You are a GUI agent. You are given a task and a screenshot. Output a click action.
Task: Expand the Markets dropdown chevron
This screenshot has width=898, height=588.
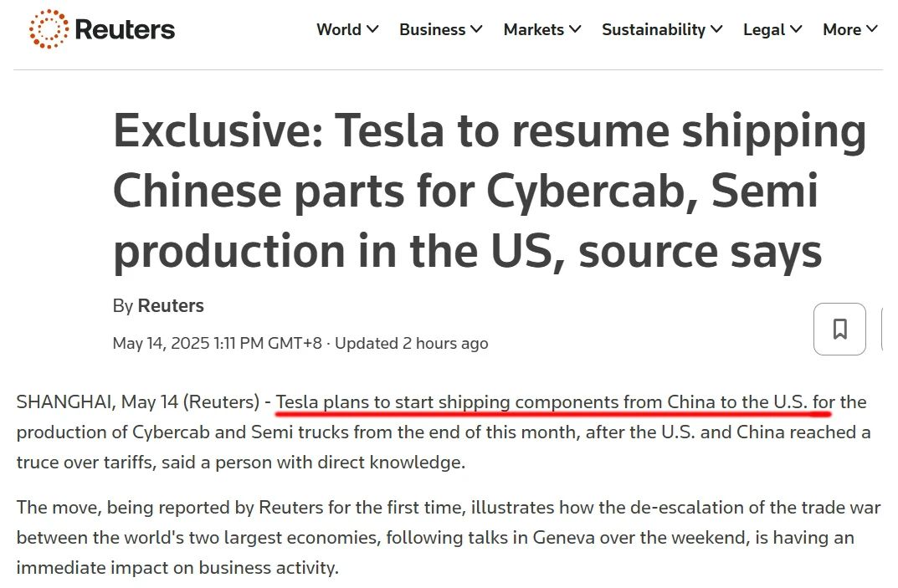(x=575, y=29)
